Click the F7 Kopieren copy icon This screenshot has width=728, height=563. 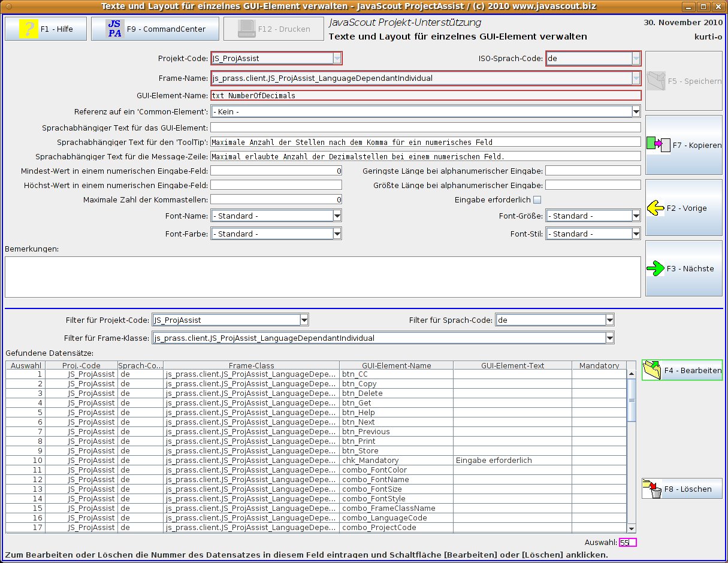pyautogui.click(x=658, y=145)
